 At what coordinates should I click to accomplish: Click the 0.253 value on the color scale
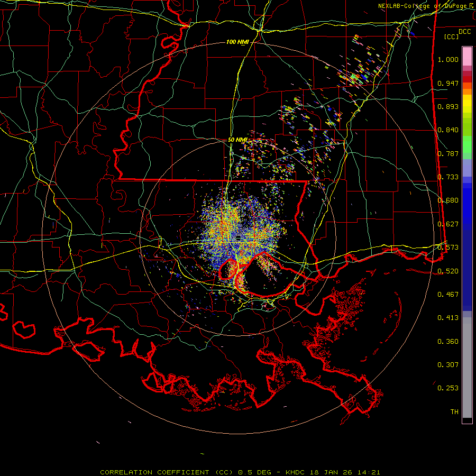pos(448,388)
